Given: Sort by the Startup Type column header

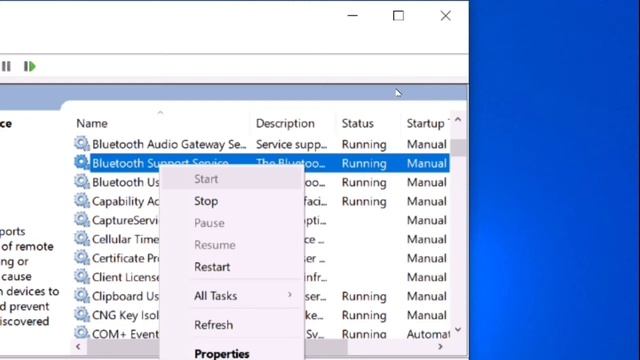Looking at the screenshot, I should coord(427,123).
